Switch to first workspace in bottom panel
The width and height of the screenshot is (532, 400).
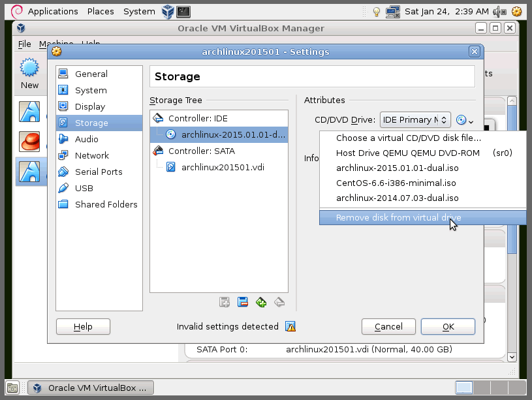(463, 388)
